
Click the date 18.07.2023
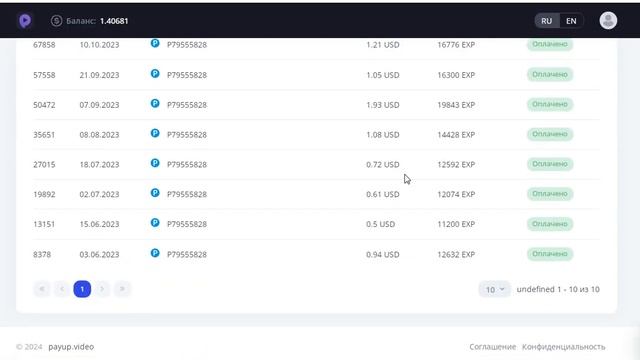point(99,164)
